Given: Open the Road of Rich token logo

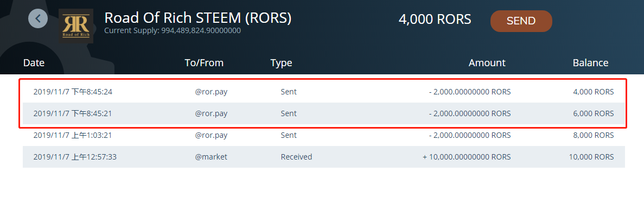Looking at the screenshot, I should [75, 26].
